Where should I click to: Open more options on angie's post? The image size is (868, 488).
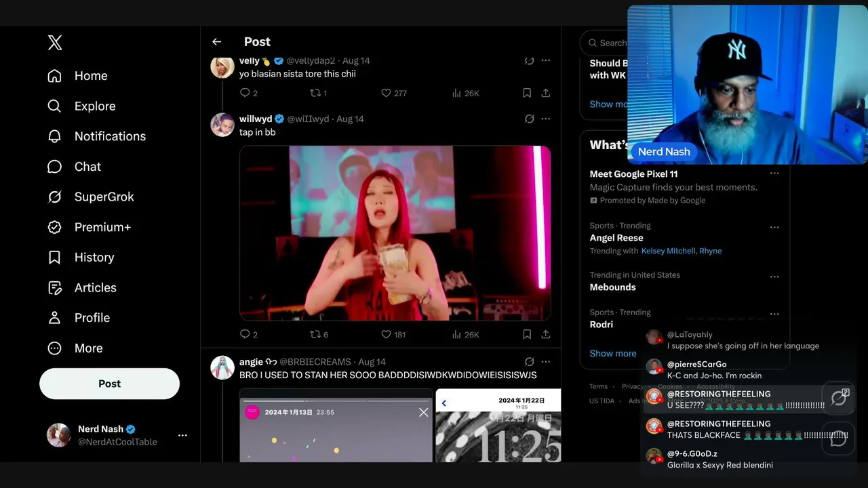(545, 362)
